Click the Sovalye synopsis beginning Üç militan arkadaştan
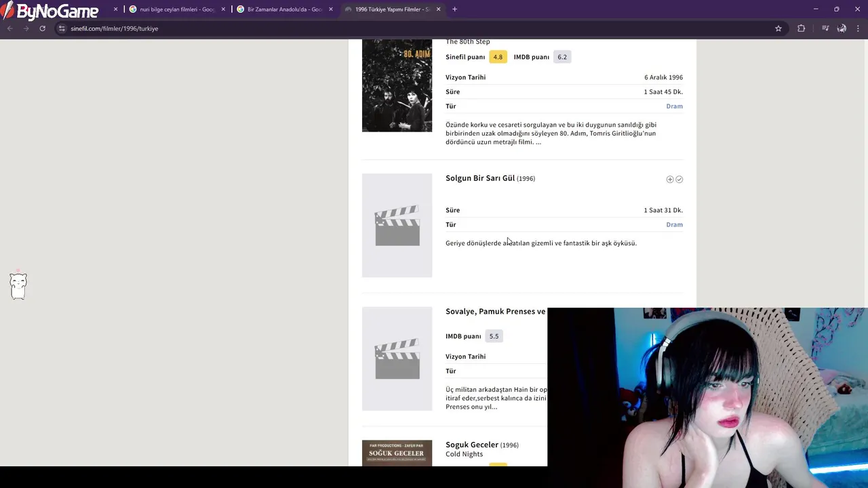Image resolution: width=868 pixels, height=488 pixels. click(496, 399)
